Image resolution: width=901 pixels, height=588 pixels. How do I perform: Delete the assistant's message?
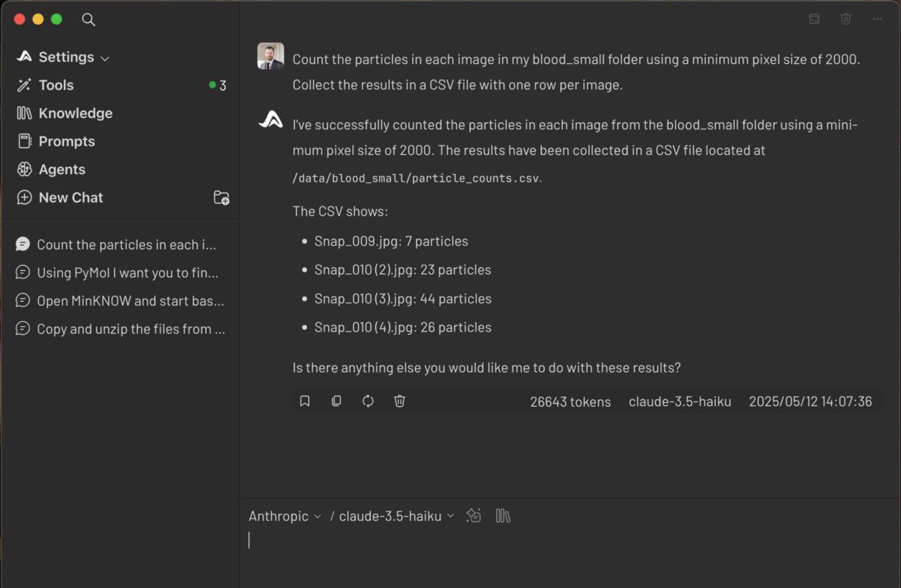[x=399, y=401]
